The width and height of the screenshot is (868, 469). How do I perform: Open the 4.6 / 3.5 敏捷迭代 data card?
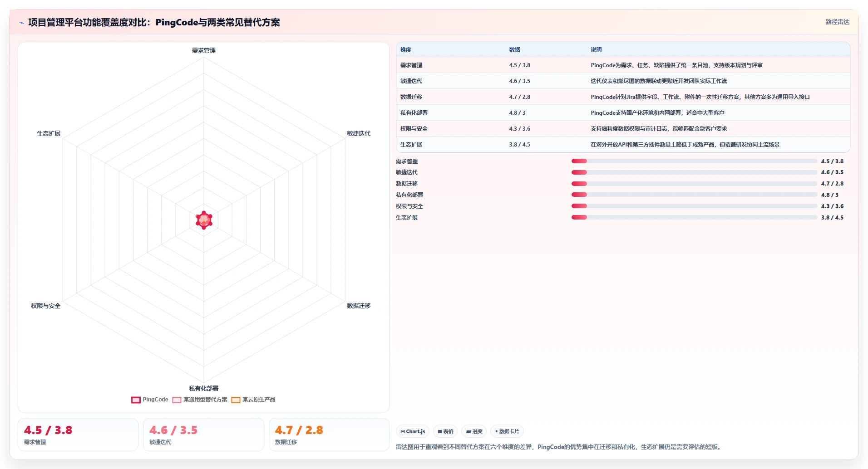click(x=203, y=435)
